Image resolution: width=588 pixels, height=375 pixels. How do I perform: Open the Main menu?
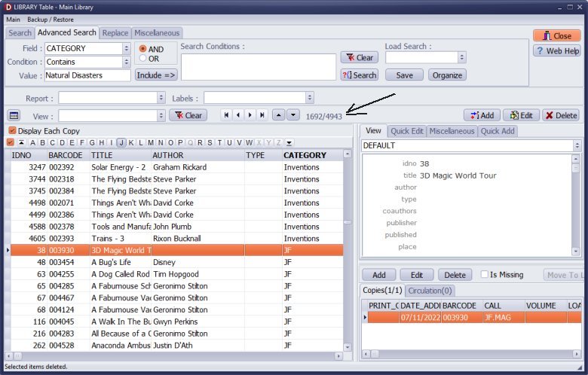(x=13, y=20)
